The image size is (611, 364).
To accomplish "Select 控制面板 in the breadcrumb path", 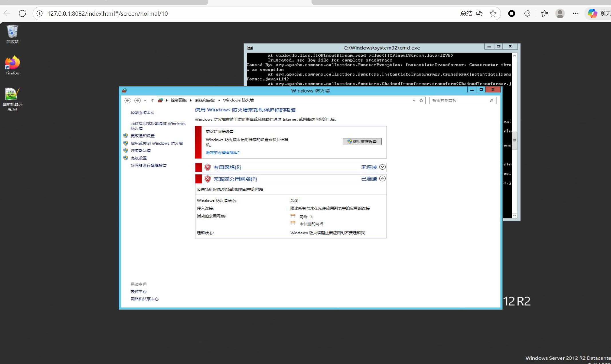I will (178, 100).
